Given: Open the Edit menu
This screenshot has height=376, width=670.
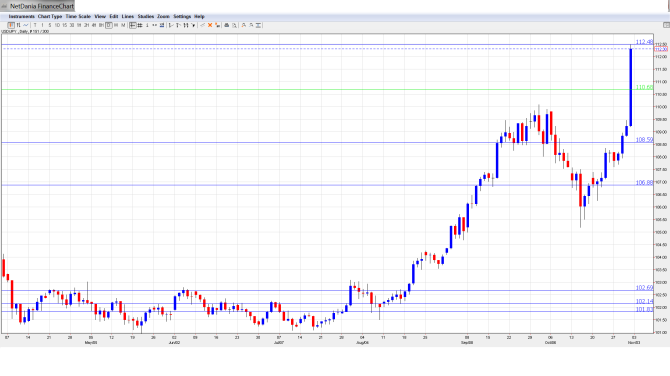Looking at the screenshot, I should coord(114,16).
